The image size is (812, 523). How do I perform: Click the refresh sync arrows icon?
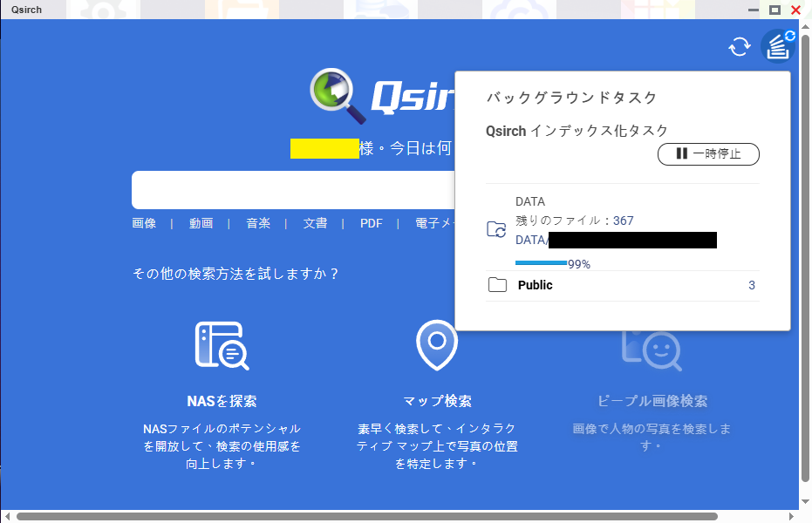tap(740, 47)
